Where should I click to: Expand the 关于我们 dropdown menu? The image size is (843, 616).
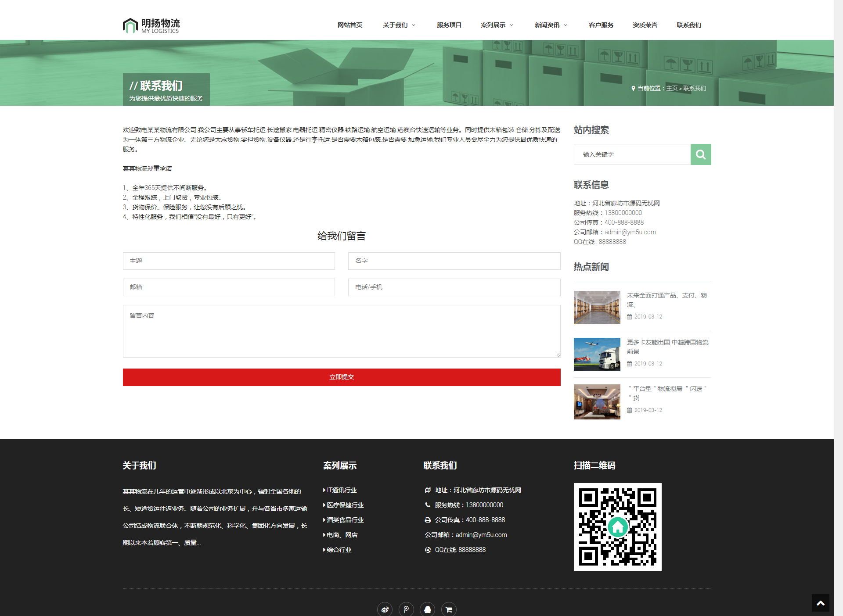coord(399,25)
